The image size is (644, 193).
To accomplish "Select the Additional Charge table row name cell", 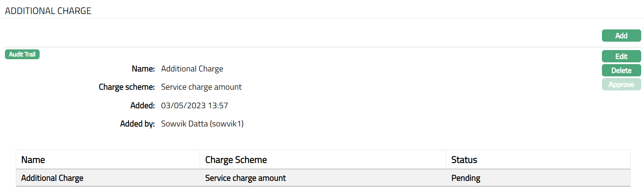I will click(52, 178).
